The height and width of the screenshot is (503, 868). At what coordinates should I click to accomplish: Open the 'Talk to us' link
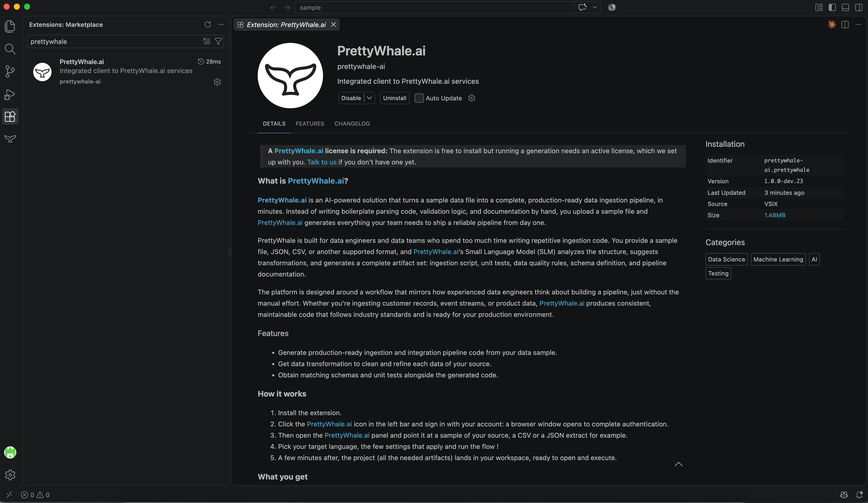(x=321, y=162)
